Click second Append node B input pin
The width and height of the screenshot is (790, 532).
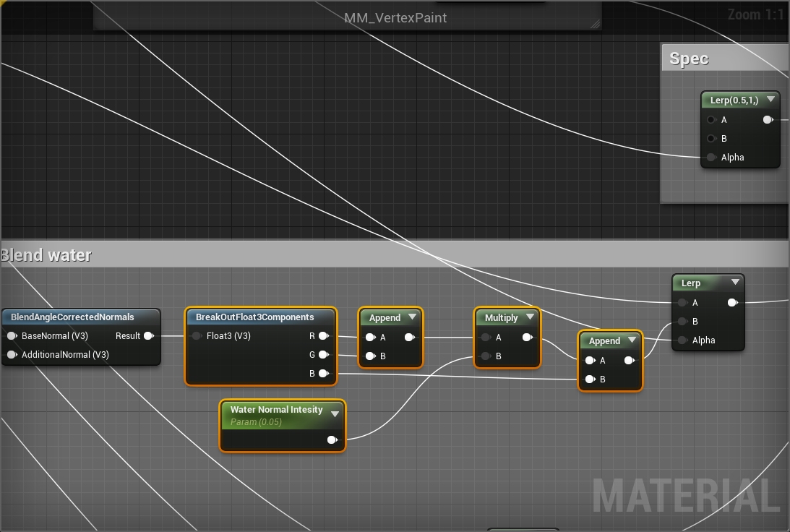[x=590, y=379]
